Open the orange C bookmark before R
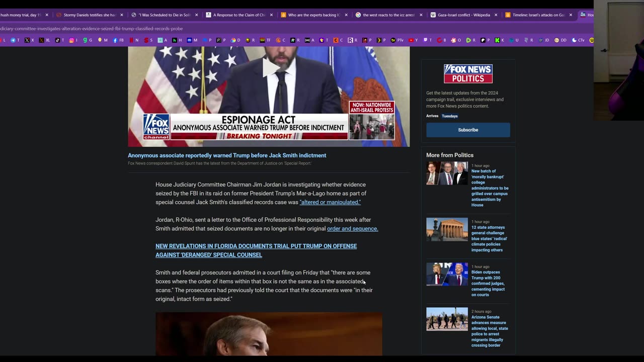Screen dimensions: 644x362 click(281, 40)
